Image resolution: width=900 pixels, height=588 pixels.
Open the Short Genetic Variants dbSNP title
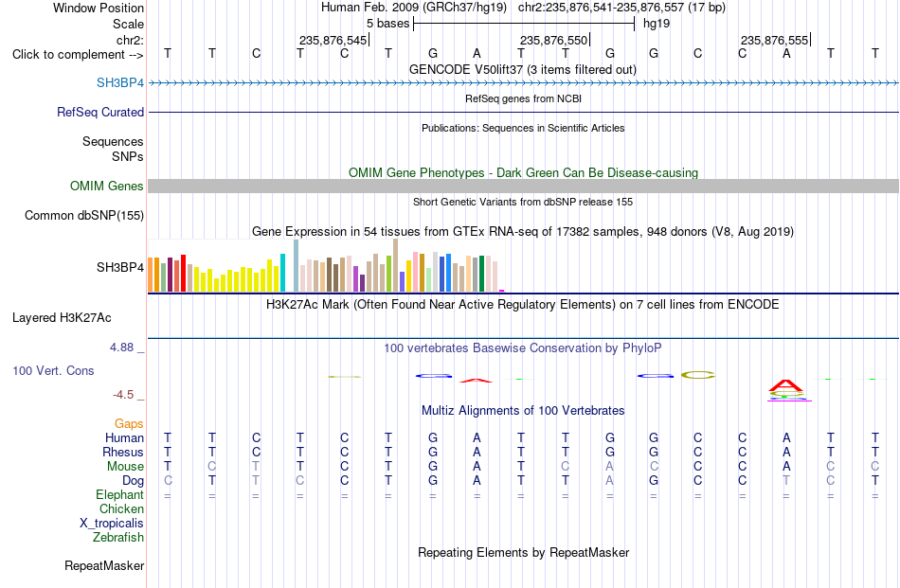(523, 202)
